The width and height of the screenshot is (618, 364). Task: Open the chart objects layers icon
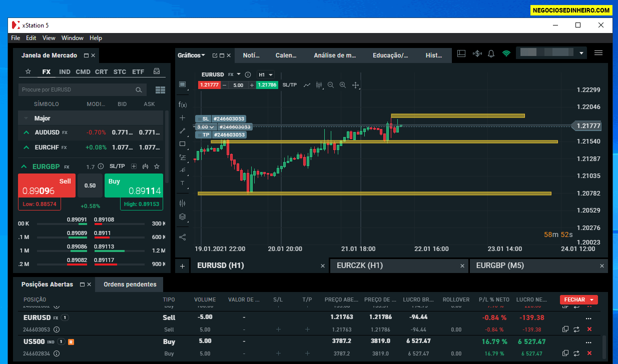(x=182, y=216)
